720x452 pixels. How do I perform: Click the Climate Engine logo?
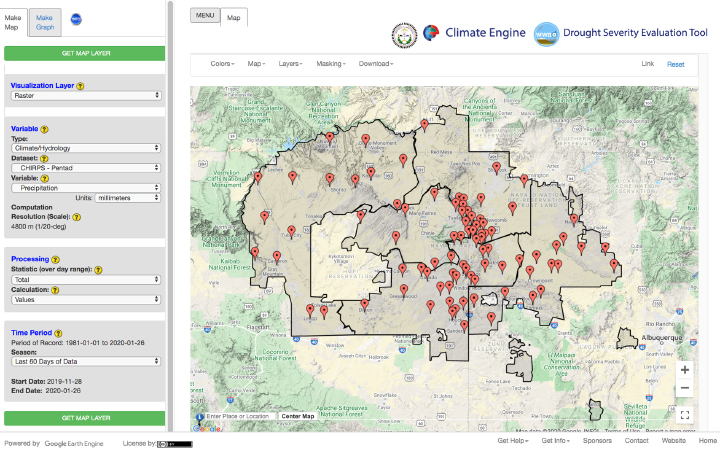(469, 33)
